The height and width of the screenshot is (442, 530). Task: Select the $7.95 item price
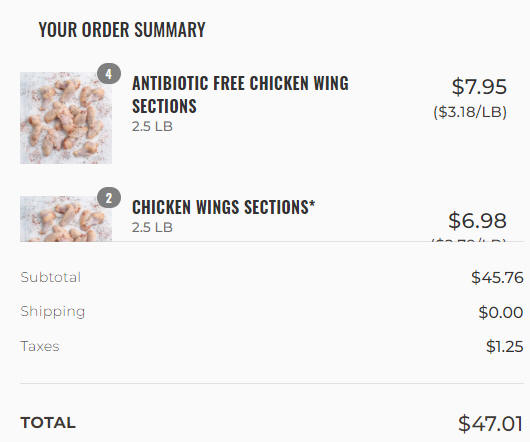pyautogui.click(x=479, y=87)
